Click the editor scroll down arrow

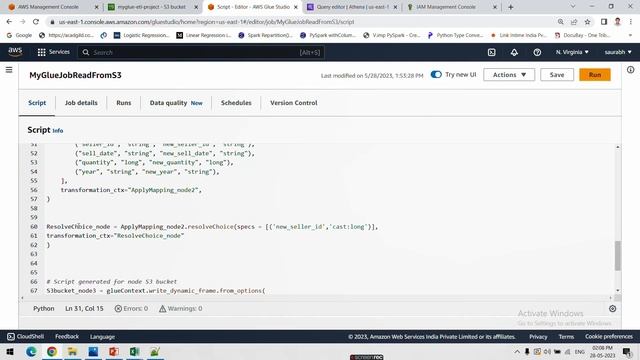pyautogui.click(x=618, y=290)
